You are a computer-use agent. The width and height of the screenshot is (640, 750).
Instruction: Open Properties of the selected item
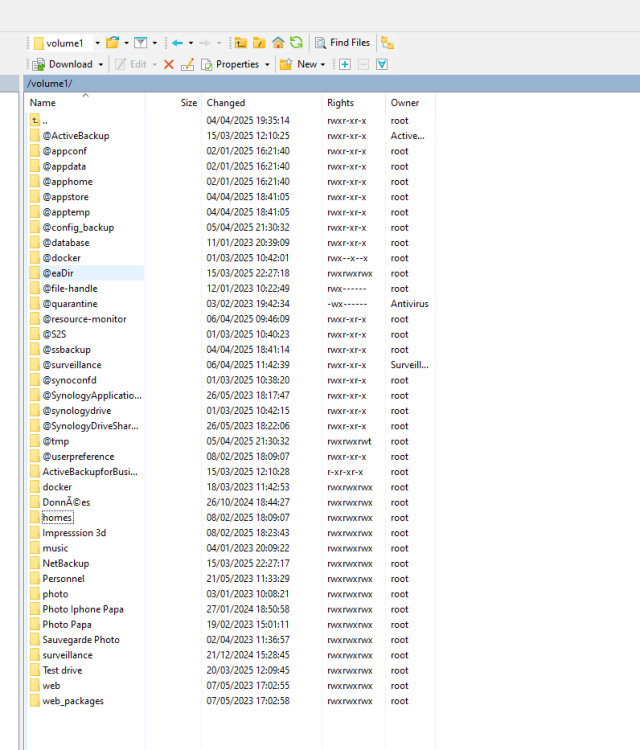click(230, 64)
